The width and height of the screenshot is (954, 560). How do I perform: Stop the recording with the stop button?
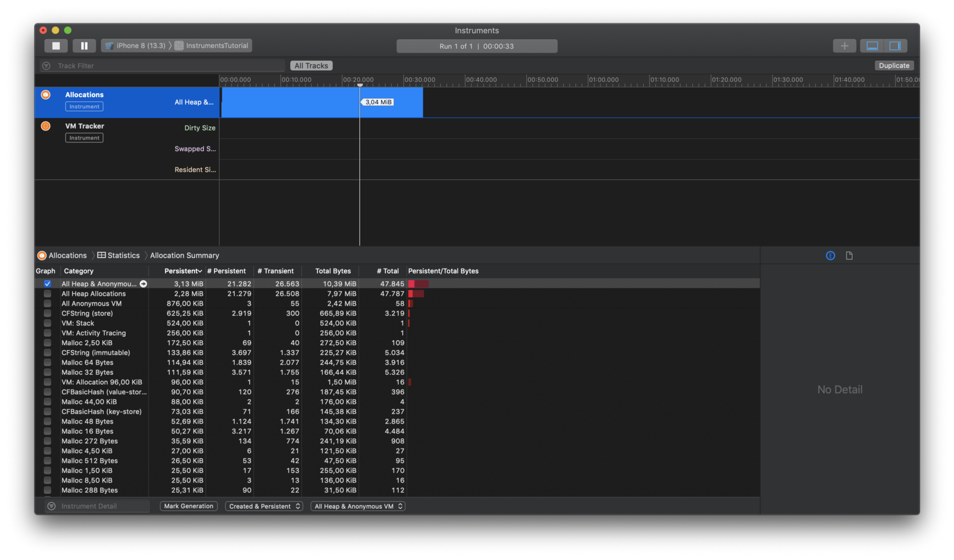pyautogui.click(x=56, y=46)
